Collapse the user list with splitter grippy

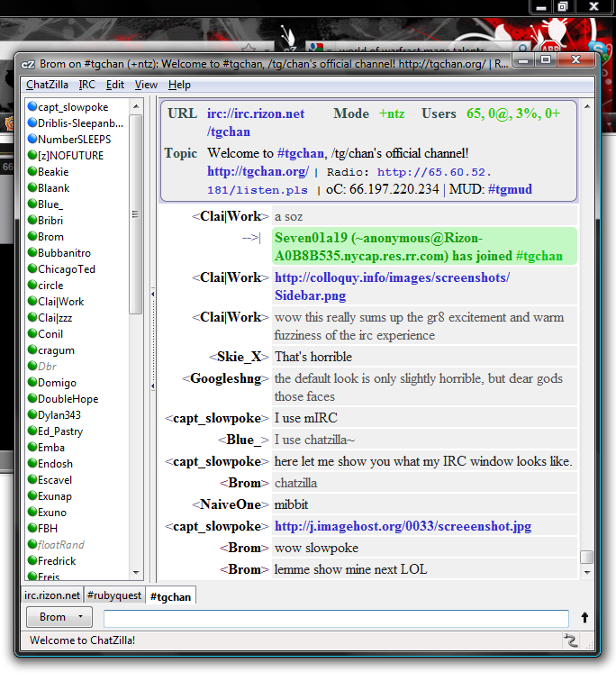point(152,339)
